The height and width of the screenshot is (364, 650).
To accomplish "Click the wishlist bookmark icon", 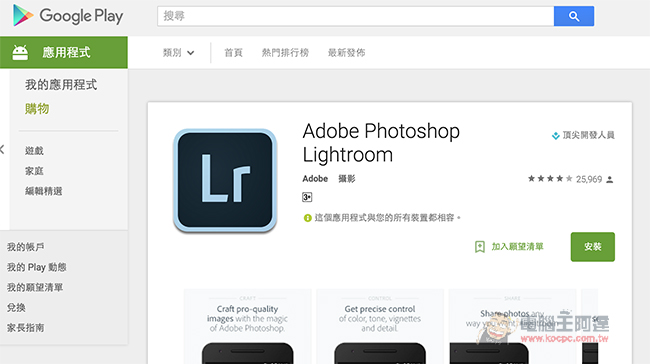I will 480,247.
